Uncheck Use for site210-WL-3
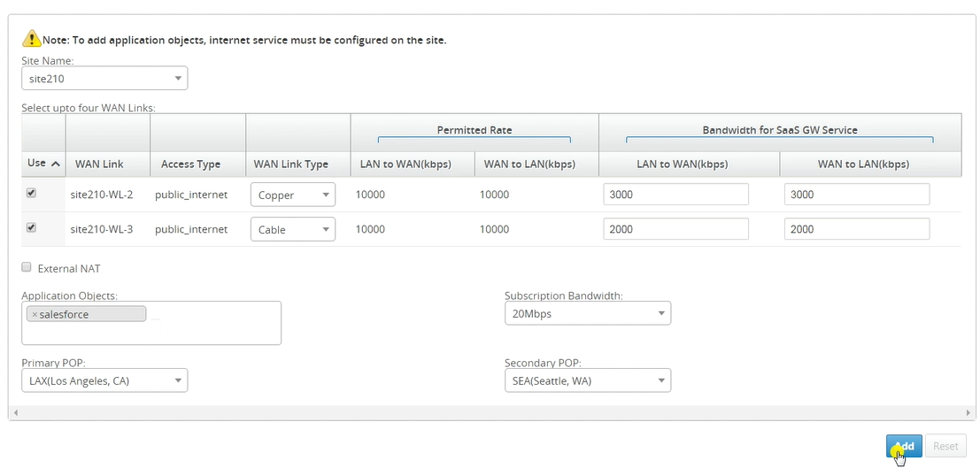Viewport: 980px width, 468px height. coord(31,228)
